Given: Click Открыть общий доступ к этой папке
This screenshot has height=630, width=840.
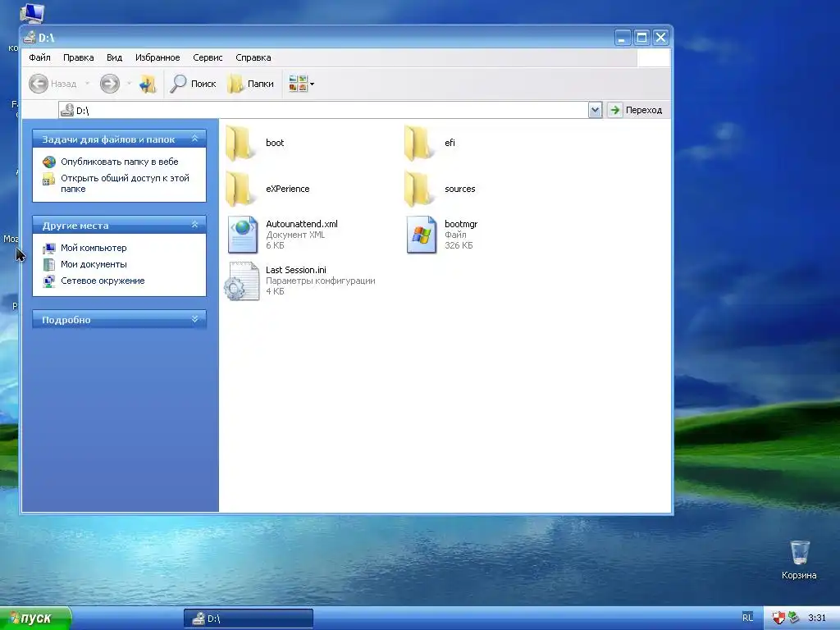Looking at the screenshot, I should [125, 183].
